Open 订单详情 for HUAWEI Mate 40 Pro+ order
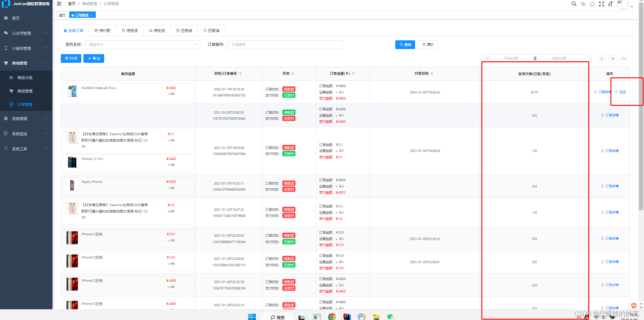Viewport: 644px width, 320px height. [x=603, y=92]
